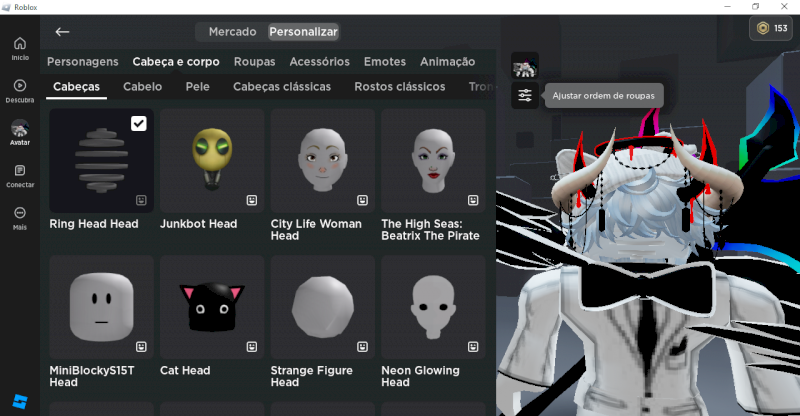
Task: Click the clothing order adjust sliders icon
Action: tap(525, 95)
